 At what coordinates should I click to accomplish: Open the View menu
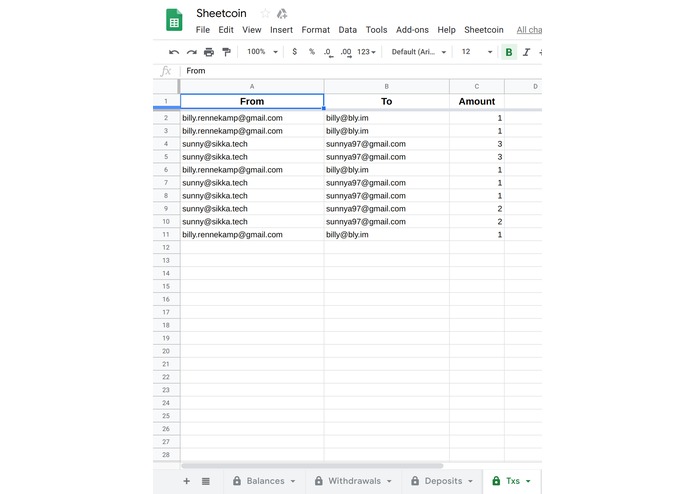coord(251,30)
